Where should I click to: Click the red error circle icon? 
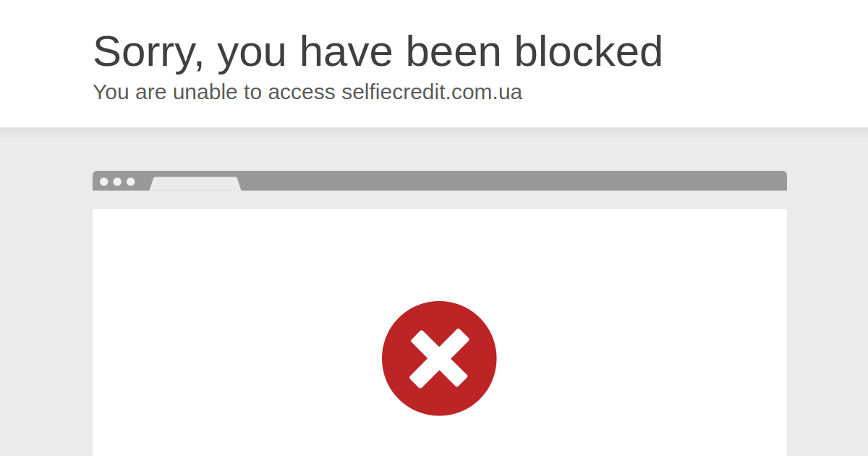(439, 358)
